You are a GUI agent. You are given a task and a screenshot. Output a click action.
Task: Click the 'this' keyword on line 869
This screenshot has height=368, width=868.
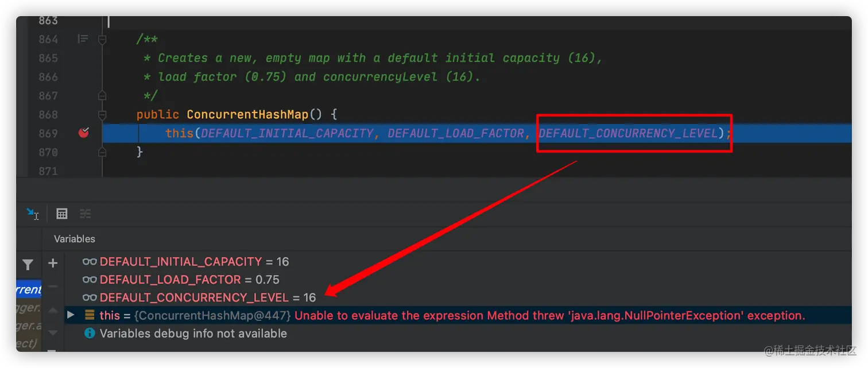pos(180,133)
